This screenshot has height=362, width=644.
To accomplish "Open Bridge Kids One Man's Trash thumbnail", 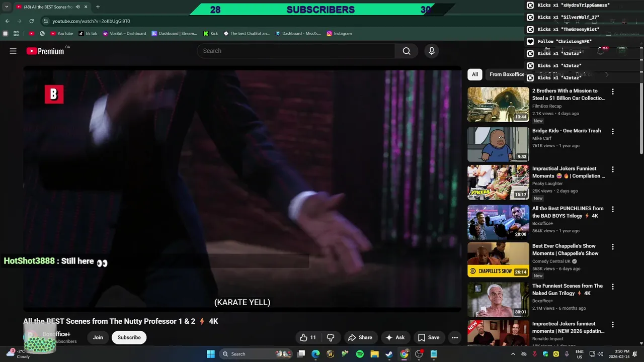I will click(x=498, y=144).
